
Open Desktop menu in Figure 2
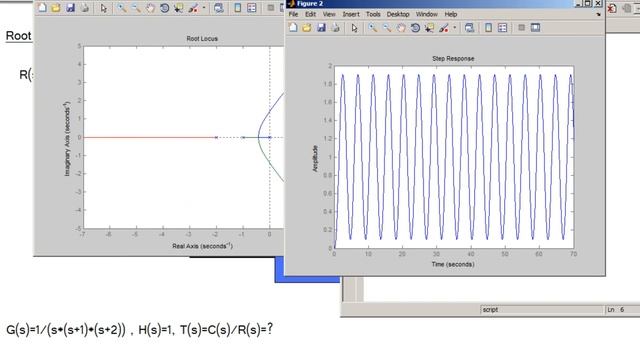coord(398,14)
